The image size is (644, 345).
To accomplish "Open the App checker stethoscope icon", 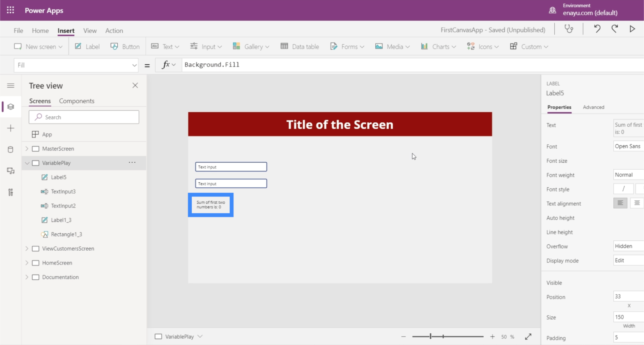I will [x=569, y=29].
